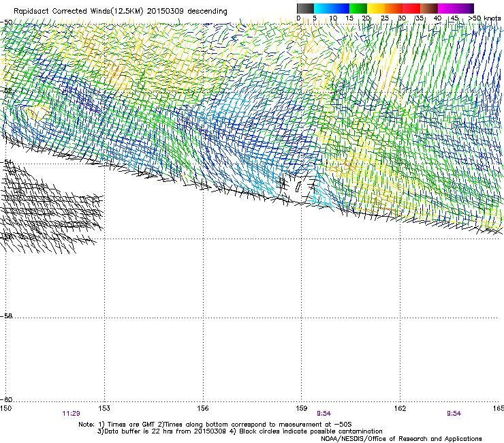Click the '>50 knots' scale label

click(x=484, y=18)
